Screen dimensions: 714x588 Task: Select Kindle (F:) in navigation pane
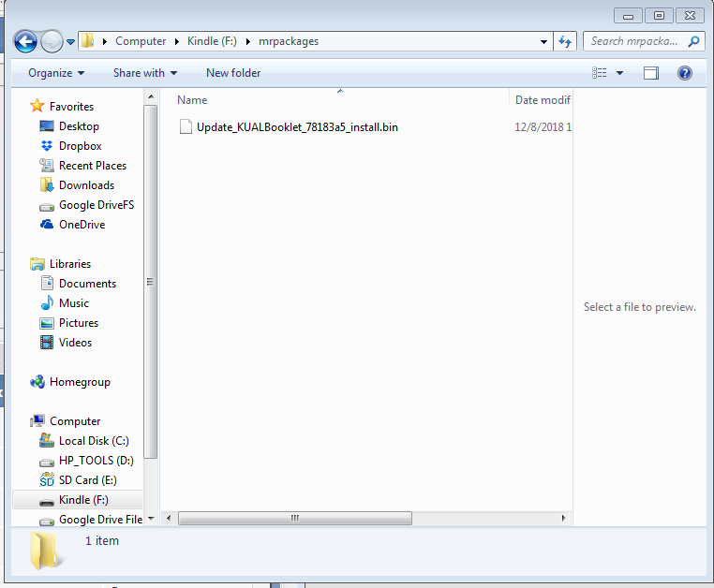tap(83, 500)
